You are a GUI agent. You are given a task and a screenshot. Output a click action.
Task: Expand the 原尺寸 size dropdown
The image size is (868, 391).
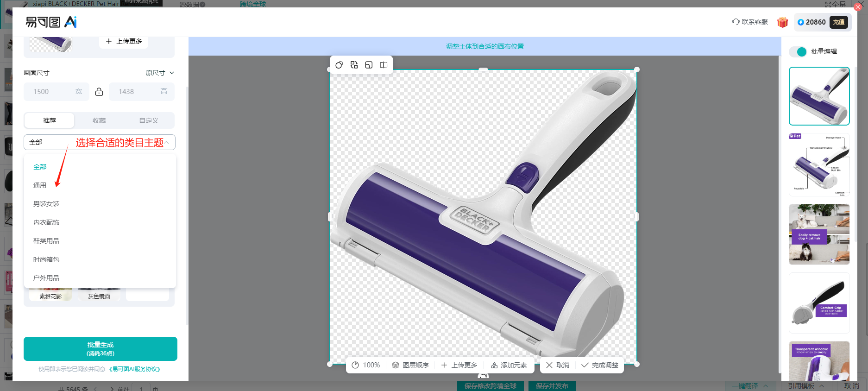coord(160,73)
